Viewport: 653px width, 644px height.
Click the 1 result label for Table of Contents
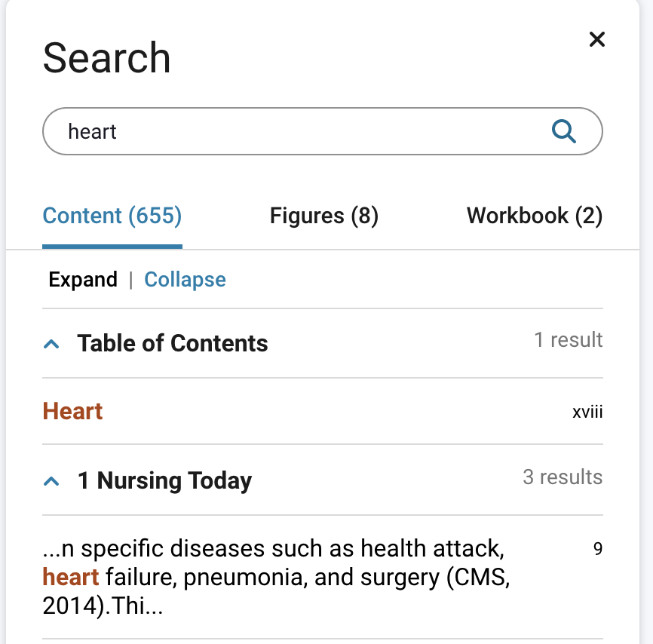point(569,340)
